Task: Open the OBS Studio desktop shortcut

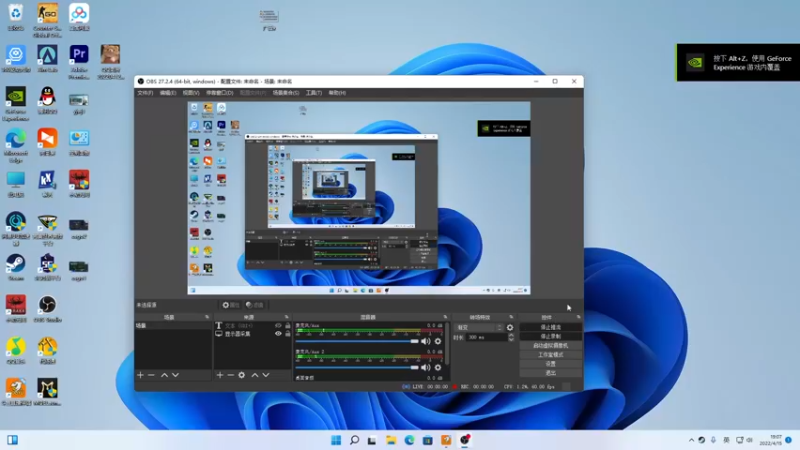Action: click(47, 309)
